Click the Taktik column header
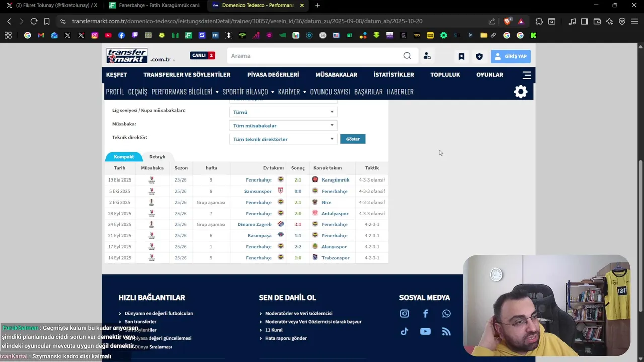This screenshot has width=644, height=362. coord(372,168)
